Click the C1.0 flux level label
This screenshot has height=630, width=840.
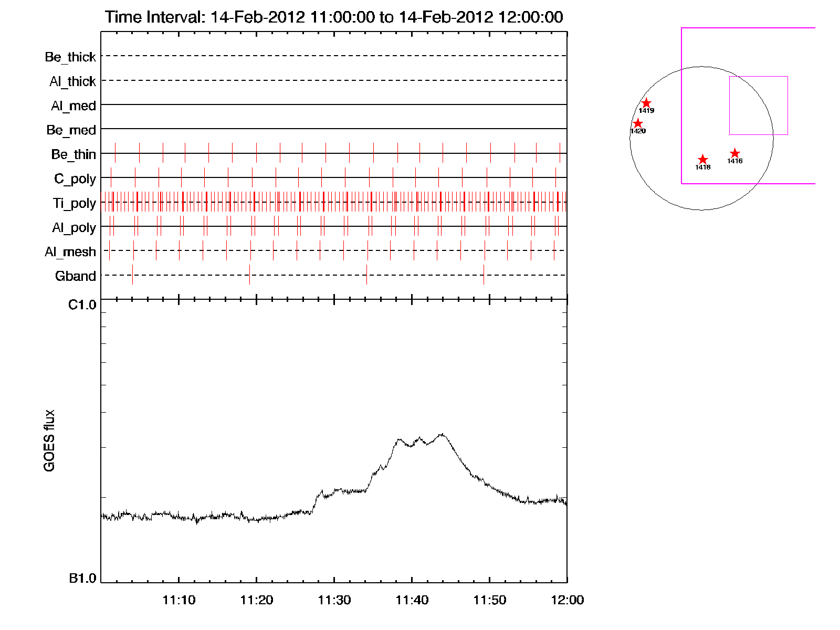click(x=82, y=305)
